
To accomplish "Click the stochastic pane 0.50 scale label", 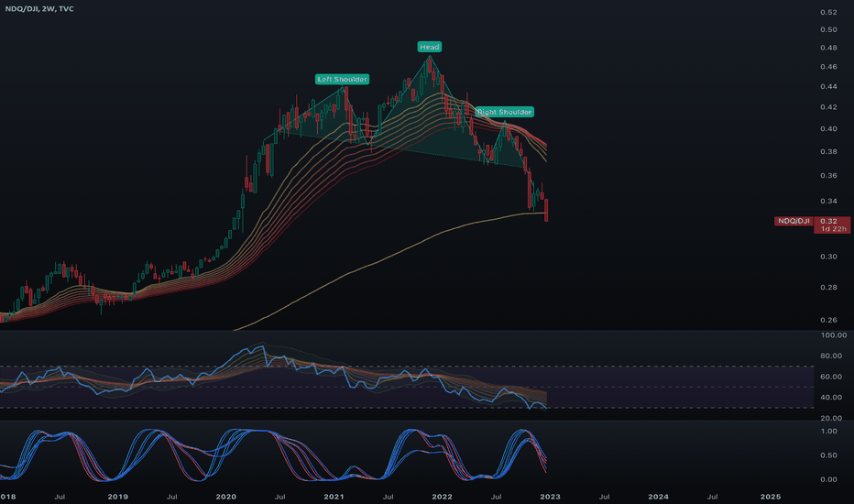I will (828, 455).
